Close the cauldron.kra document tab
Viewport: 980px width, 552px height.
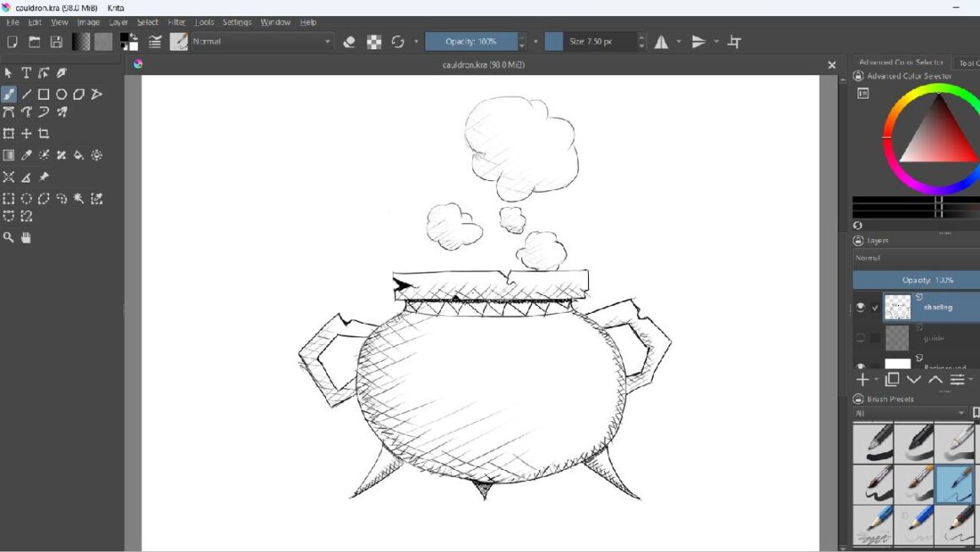pos(831,65)
